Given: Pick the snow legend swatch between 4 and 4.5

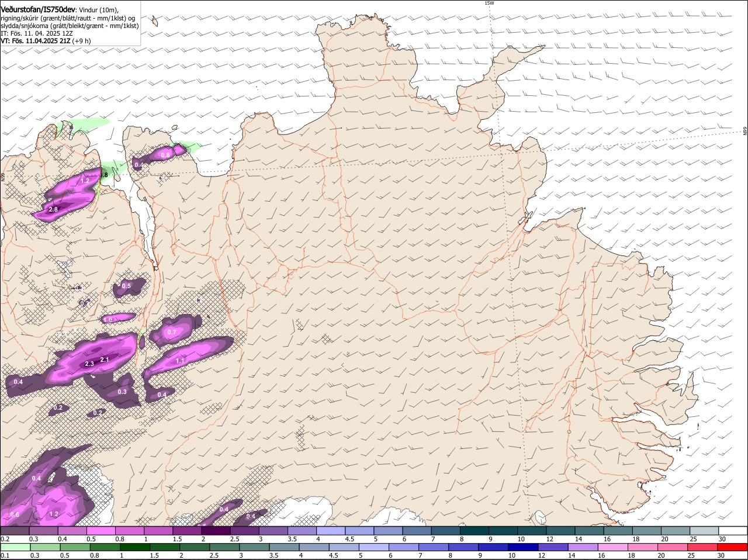Looking at the screenshot, I should point(331,530).
